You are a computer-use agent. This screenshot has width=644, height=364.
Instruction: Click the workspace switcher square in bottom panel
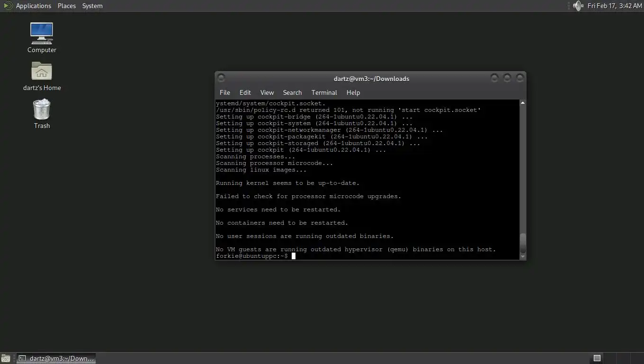597,358
